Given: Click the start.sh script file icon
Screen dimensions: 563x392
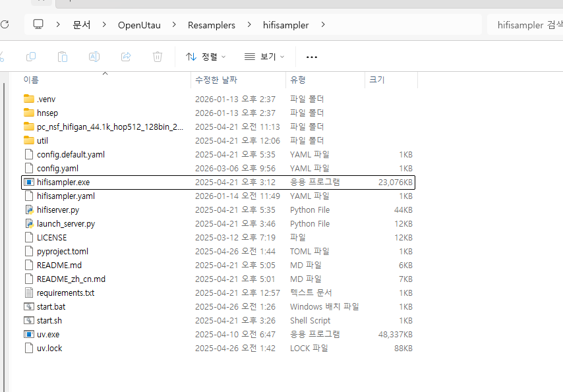Looking at the screenshot, I should (x=29, y=320).
